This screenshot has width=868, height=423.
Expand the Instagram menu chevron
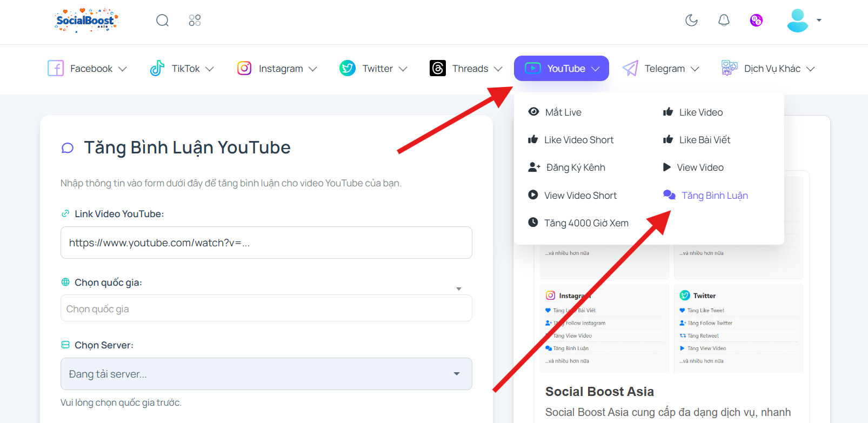[313, 69]
